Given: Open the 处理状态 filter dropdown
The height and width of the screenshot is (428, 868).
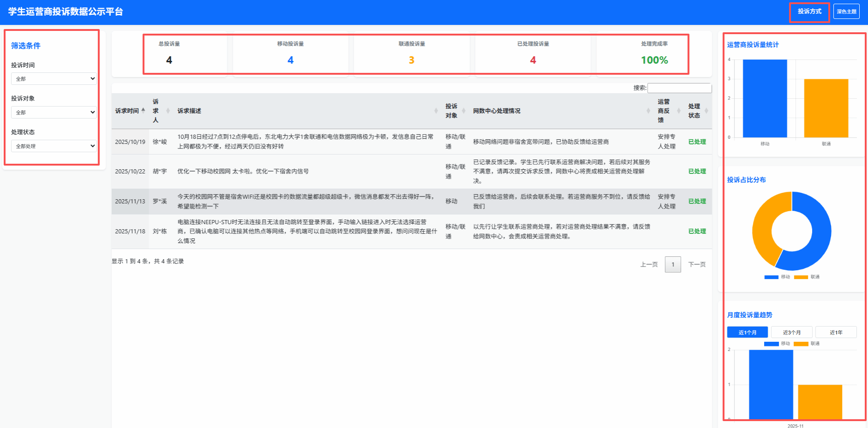Looking at the screenshot, I should 54,146.
